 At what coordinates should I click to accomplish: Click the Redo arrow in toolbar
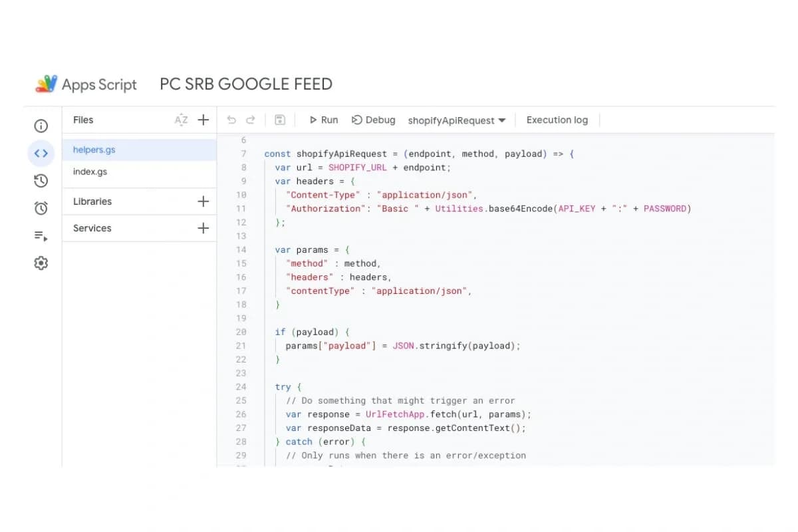[251, 120]
